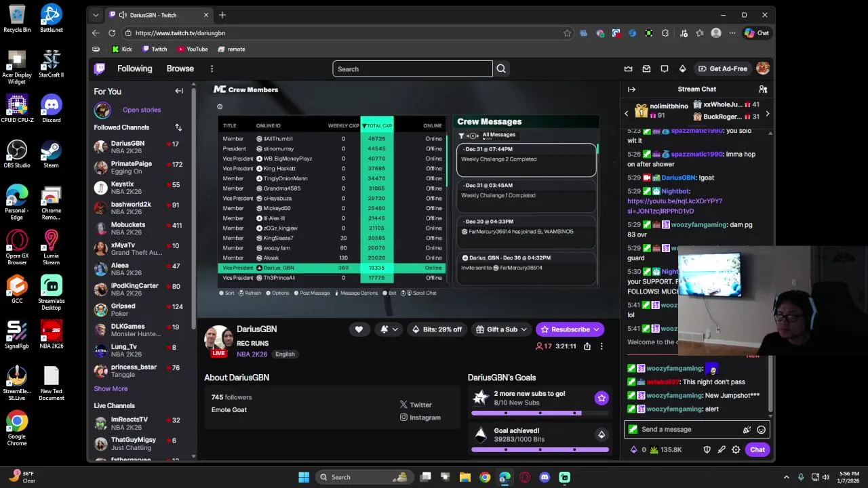Open Prime loot crown icon
The height and width of the screenshot is (488, 868).
click(x=629, y=68)
